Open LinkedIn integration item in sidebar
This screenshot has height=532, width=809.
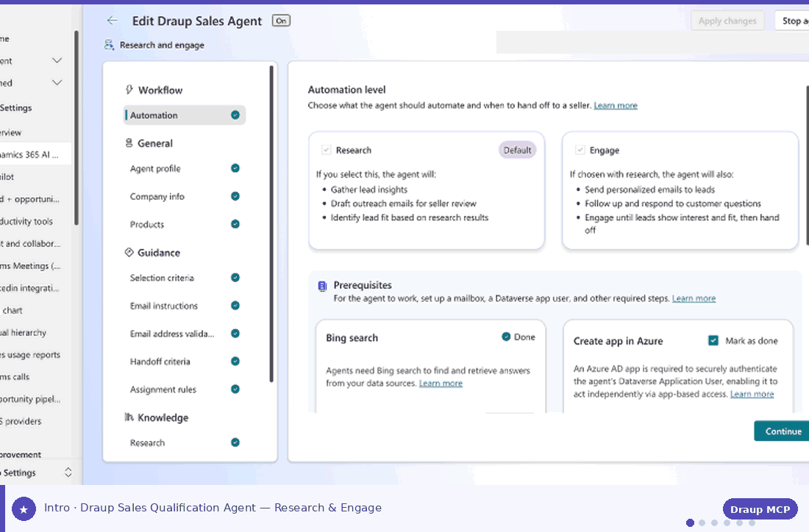click(x=29, y=287)
